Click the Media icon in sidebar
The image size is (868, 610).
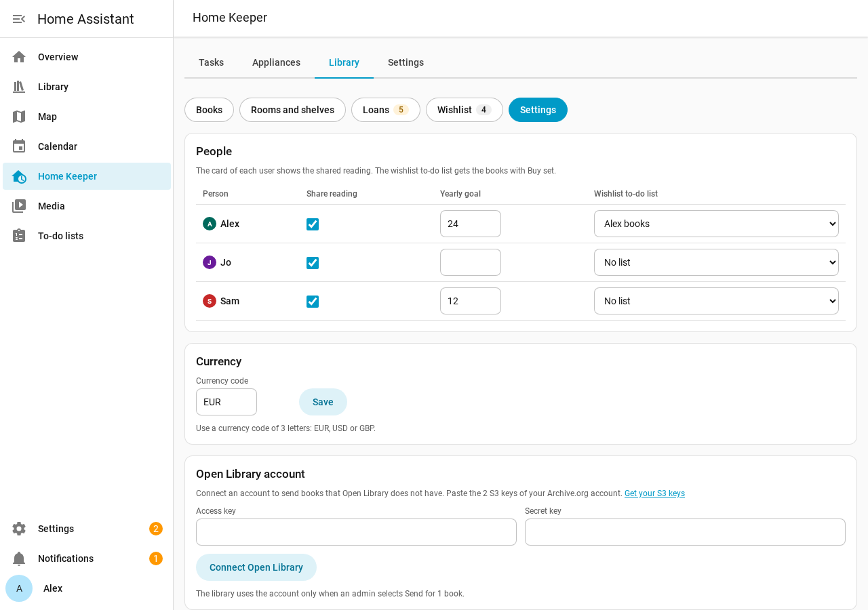(19, 206)
